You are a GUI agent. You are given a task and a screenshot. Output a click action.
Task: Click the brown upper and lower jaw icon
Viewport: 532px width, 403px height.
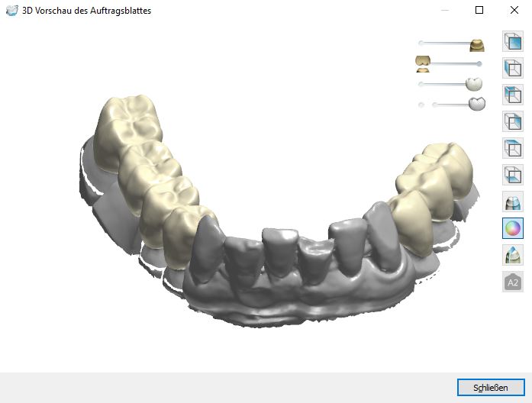point(423,64)
